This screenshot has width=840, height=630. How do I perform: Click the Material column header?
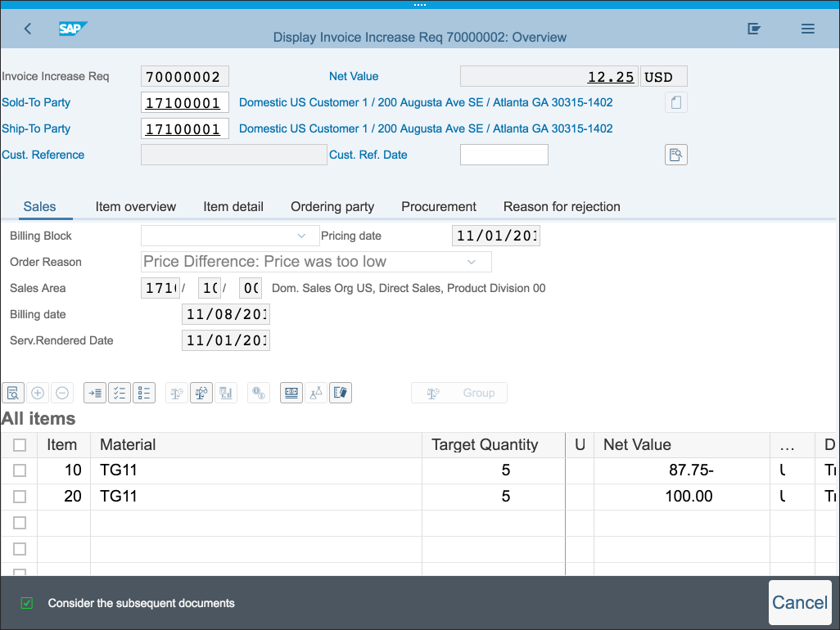coord(256,445)
